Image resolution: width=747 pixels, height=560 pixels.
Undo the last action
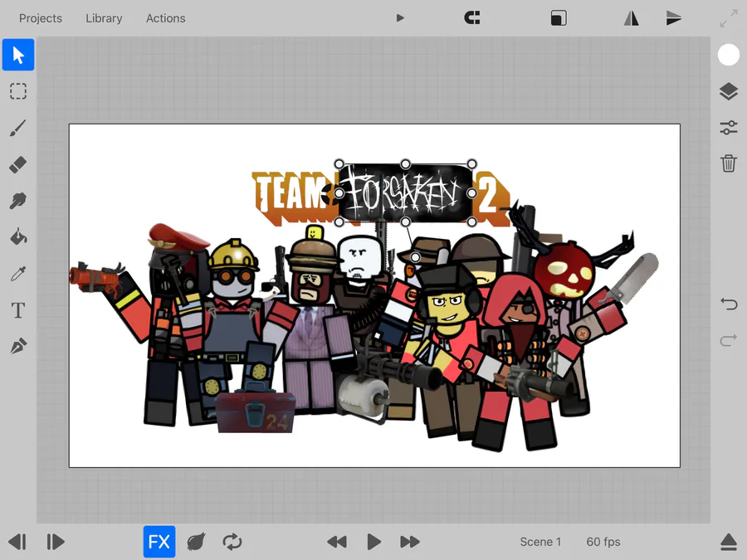729,304
